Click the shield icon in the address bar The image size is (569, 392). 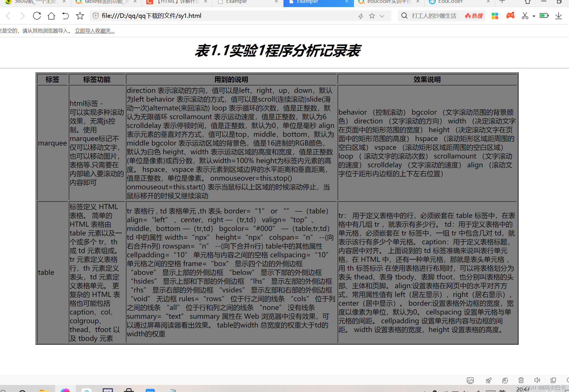tap(95, 16)
